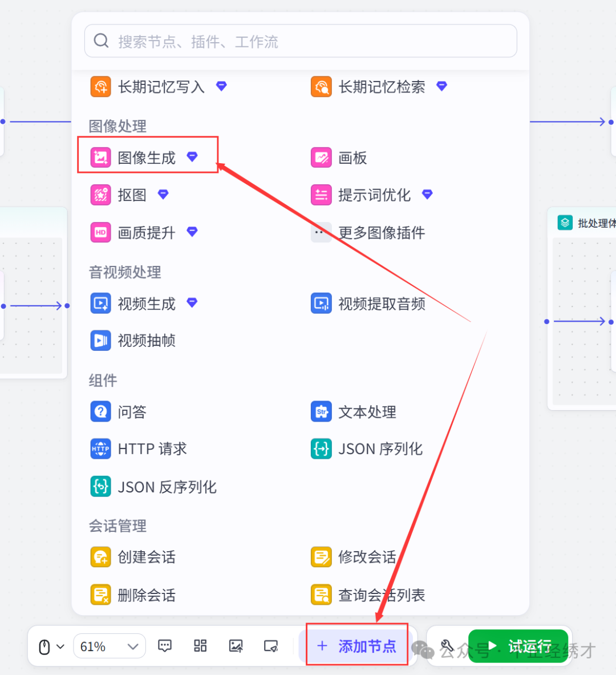Image resolution: width=616 pixels, height=675 pixels.
Task: Add the 问答 node
Action: tap(119, 412)
